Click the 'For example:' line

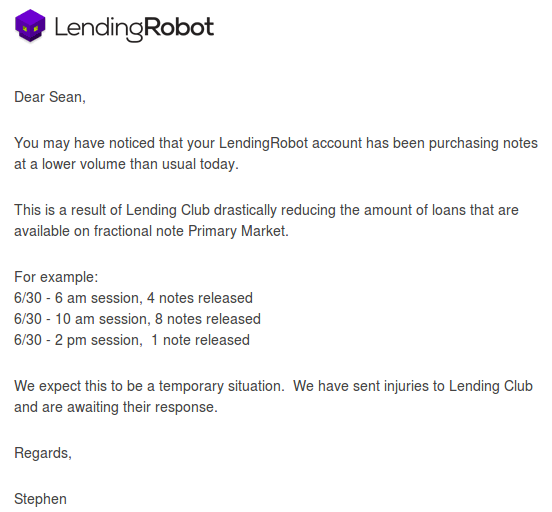56,277
